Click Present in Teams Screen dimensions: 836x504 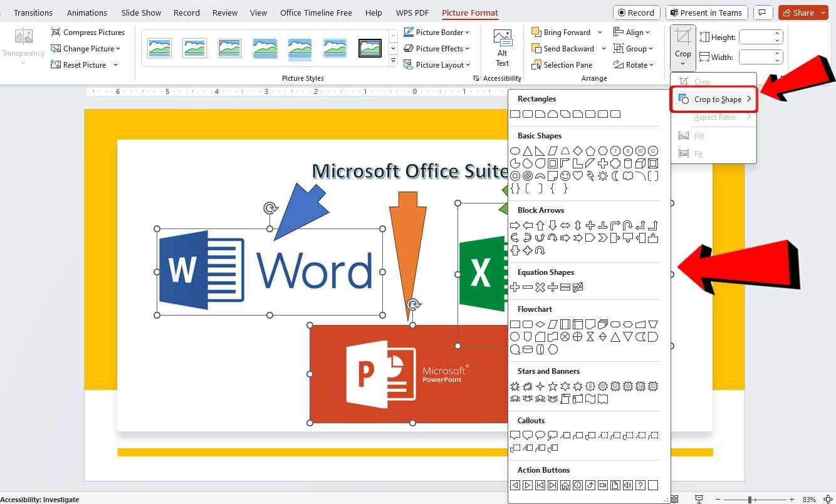pyautogui.click(x=706, y=13)
